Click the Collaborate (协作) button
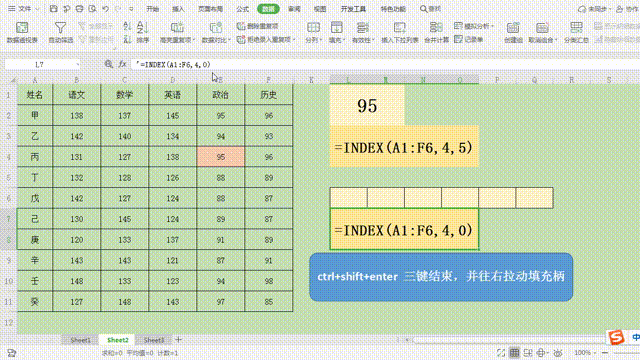This screenshot has width=640, height=360. click(x=627, y=9)
